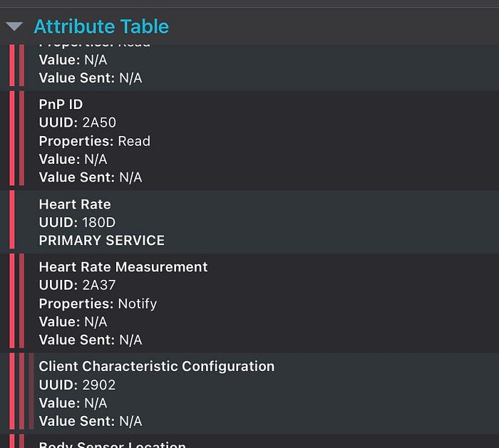499x448 pixels.
Task: Select PnP ID Properties Read line
Action: click(x=95, y=141)
